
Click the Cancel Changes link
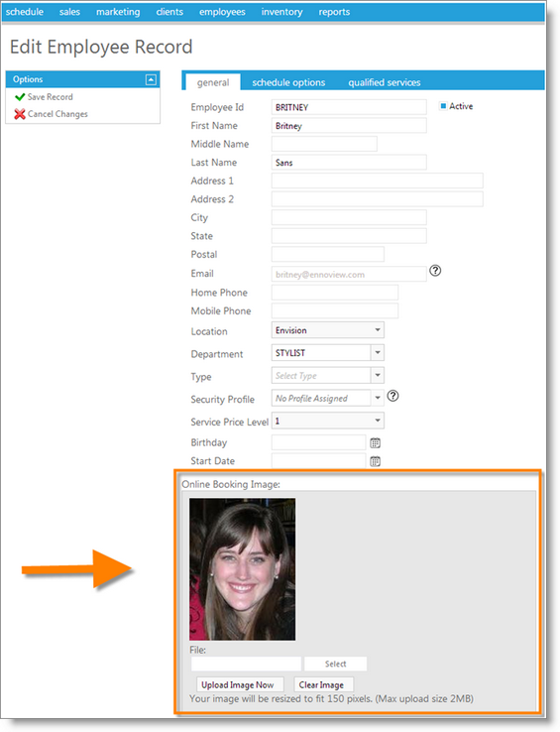point(57,114)
